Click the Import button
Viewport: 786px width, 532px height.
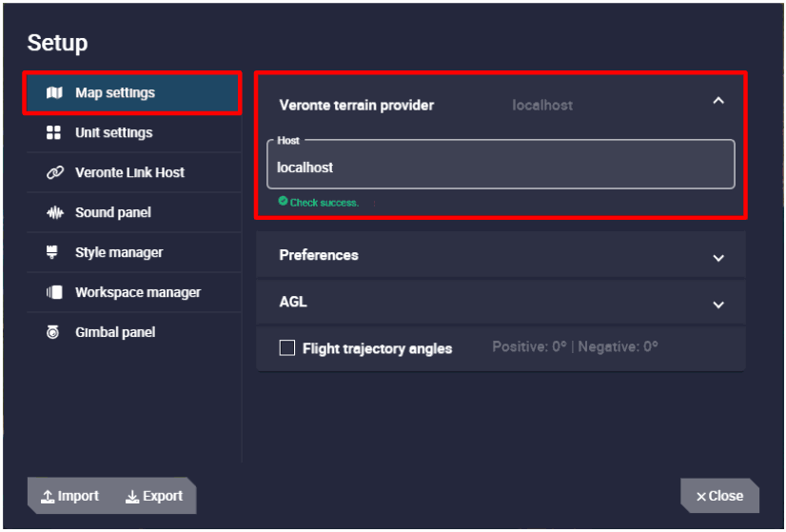(70, 496)
